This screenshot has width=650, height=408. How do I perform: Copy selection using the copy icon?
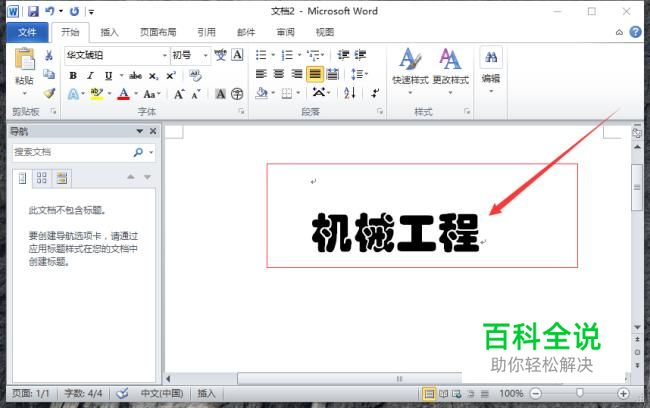point(49,74)
